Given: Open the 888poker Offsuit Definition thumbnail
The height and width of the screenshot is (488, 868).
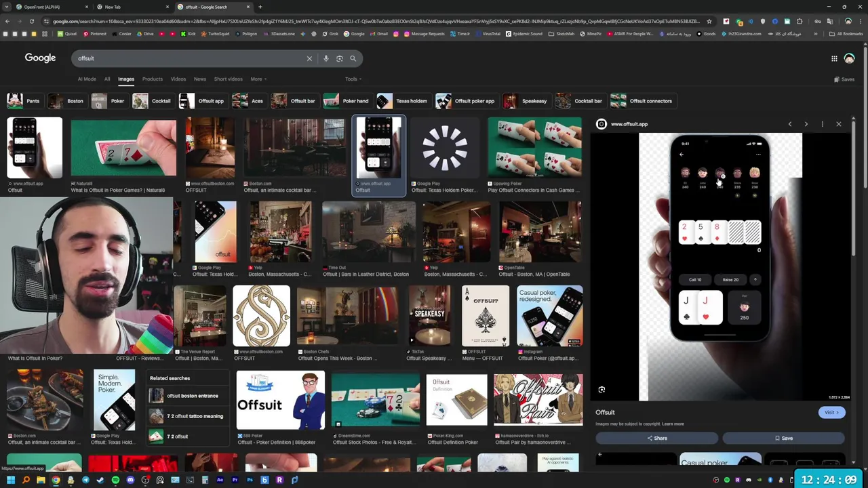Looking at the screenshot, I should (280, 401).
